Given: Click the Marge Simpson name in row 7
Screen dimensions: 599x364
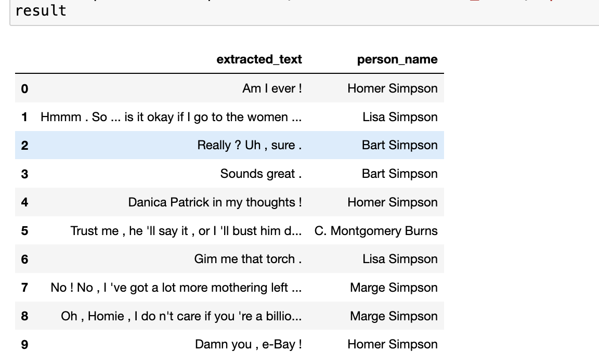Looking at the screenshot, I should pos(394,288).
